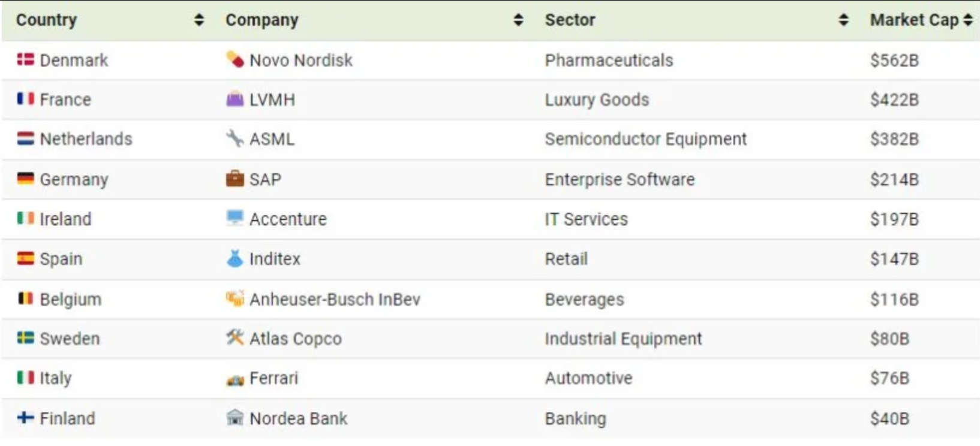Click the Inditex dress icon
Image resolution: width=980 pixels, height=446 pixels.
click(x=235, y=258)
